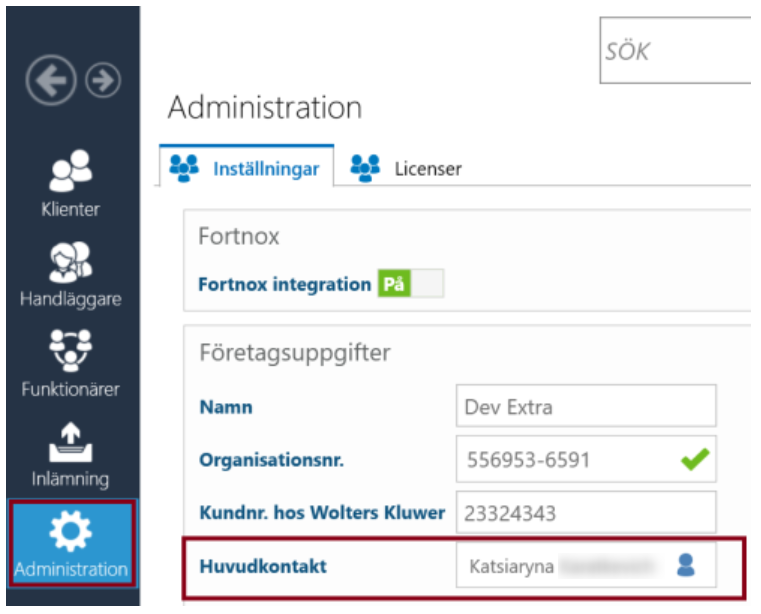This screenshot has height=614, width=761.
Task: Click the forward arrow navigation button
Action: click(x=103, y=80)
